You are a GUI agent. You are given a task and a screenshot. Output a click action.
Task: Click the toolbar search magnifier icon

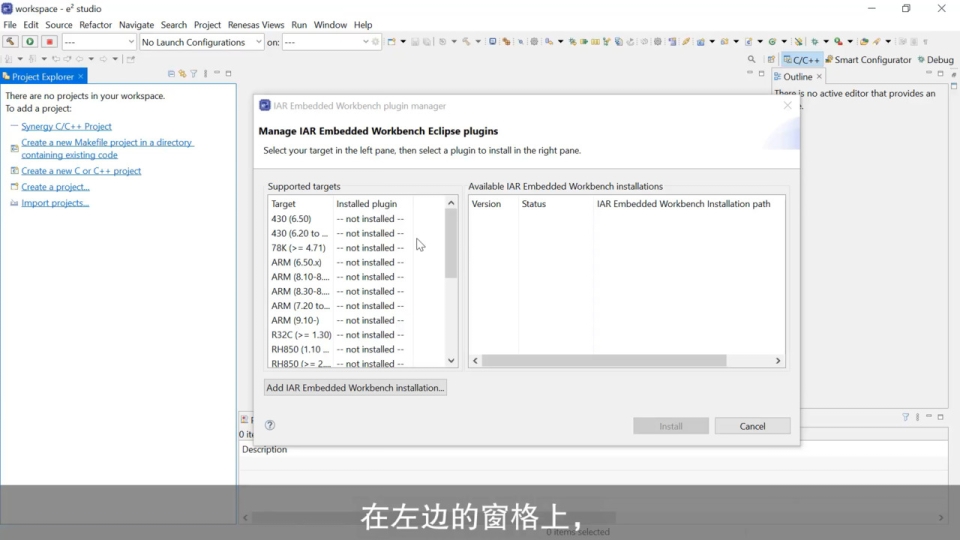point(752,60)
